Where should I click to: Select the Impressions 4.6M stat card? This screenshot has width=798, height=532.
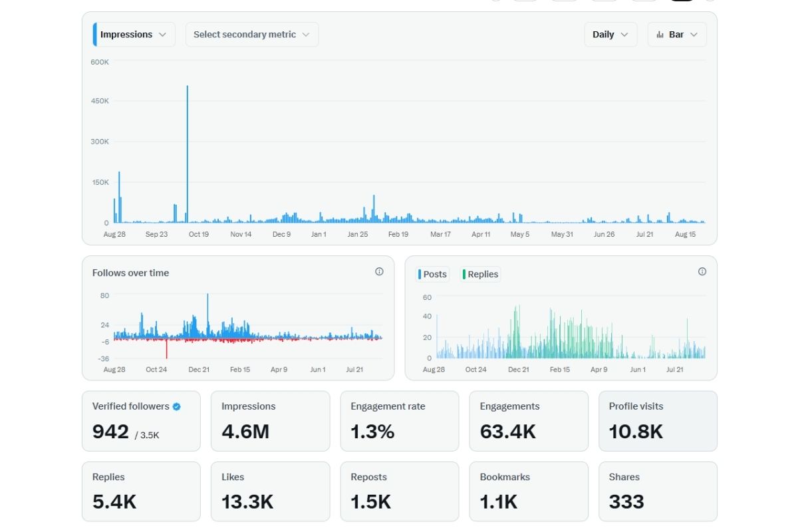point(270,421)
